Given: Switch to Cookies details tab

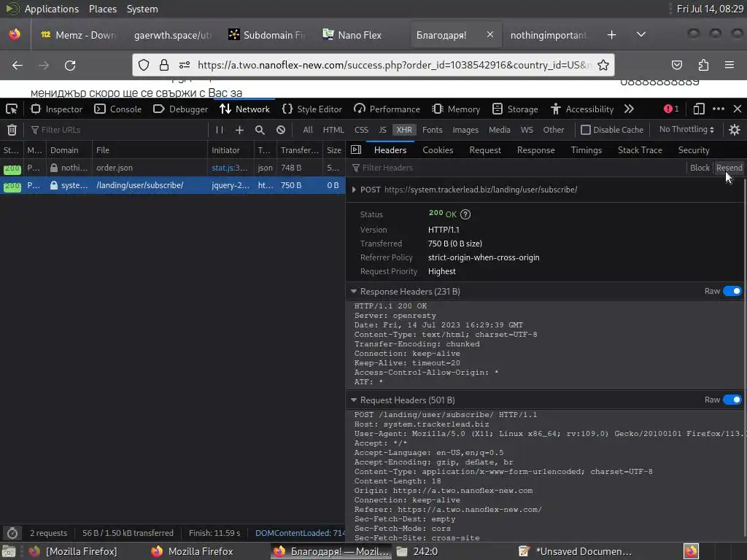Looking at the screenshot, I should (438, 150).
